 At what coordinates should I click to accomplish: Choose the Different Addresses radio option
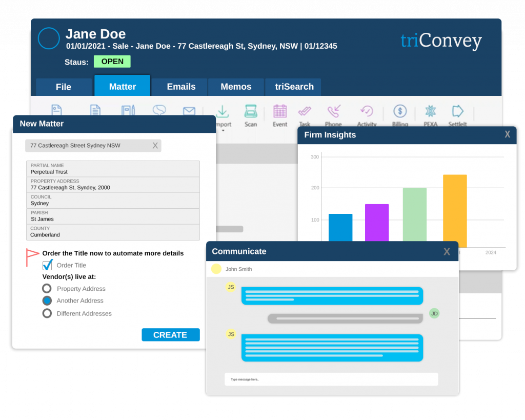[47, 313]
